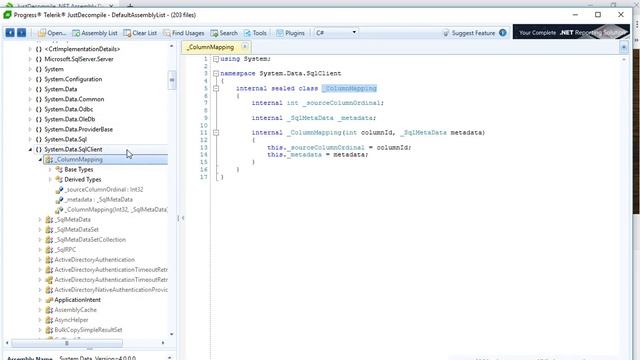Select AssemblyCache class
The image size is (640, 360).
pyautogui.click(x=76, y=310)
